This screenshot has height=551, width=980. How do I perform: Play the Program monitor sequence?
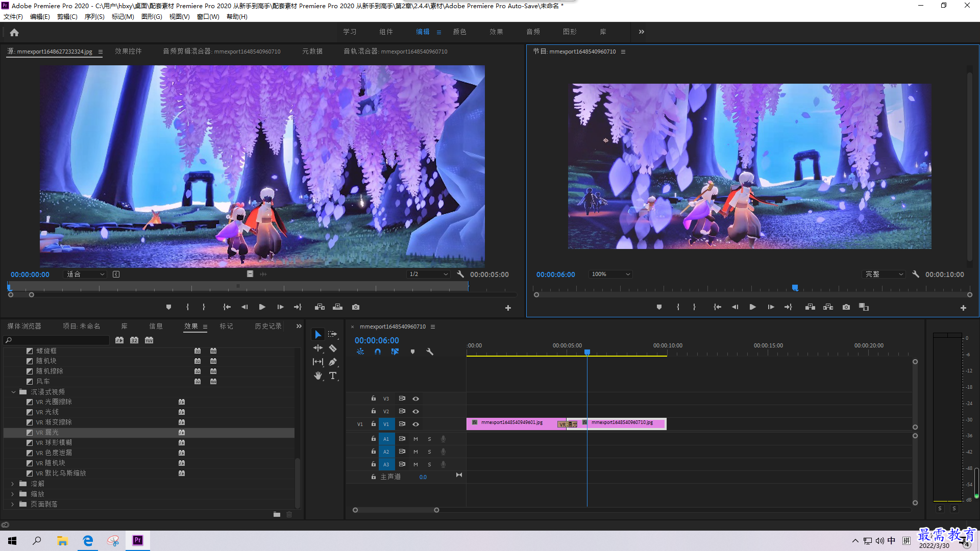752,307
